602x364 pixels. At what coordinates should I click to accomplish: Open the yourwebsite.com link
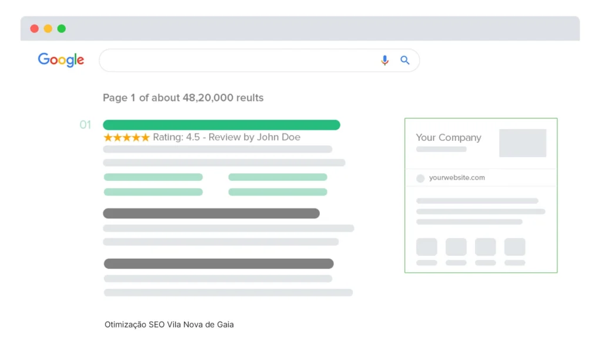pyautogui.click(x=457, y=178)
